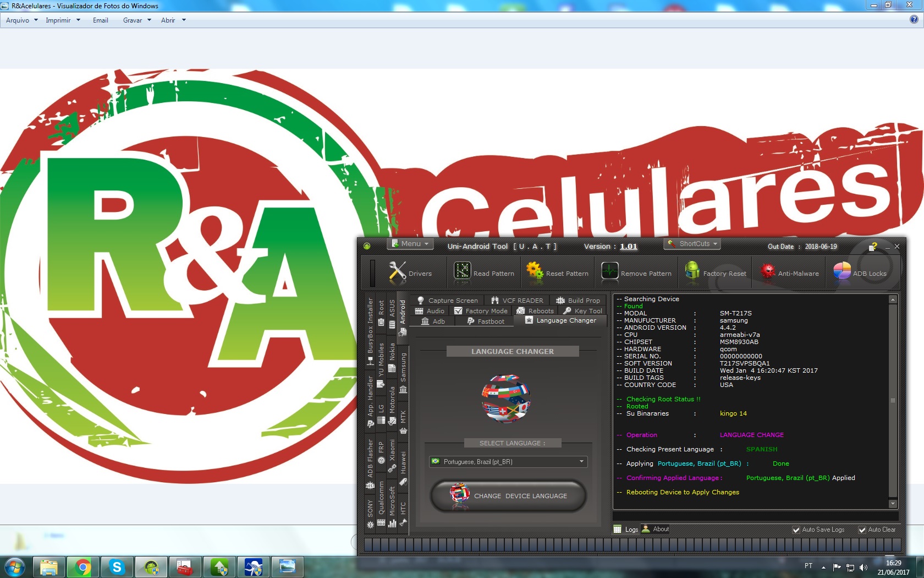
Task: Open the Key Tool tab
Action: [x=583, y=311]
